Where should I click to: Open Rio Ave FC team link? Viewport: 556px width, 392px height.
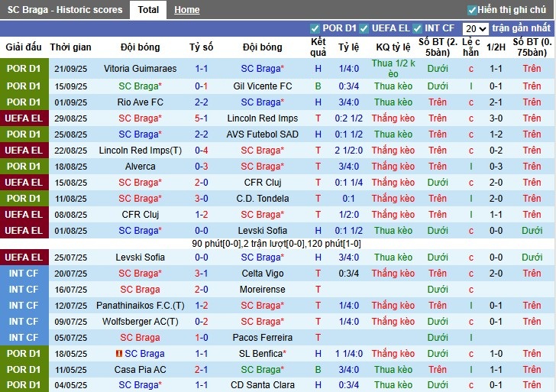140,102
